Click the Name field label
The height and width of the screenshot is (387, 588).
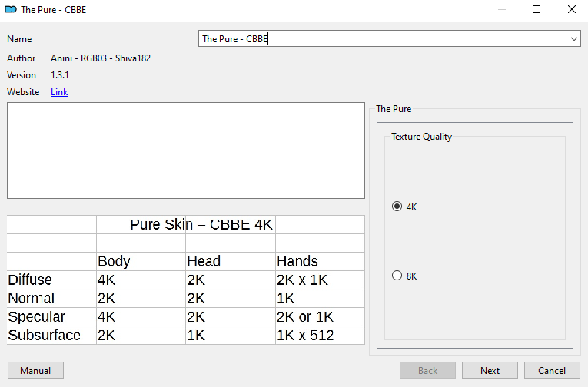pos(19,39)
